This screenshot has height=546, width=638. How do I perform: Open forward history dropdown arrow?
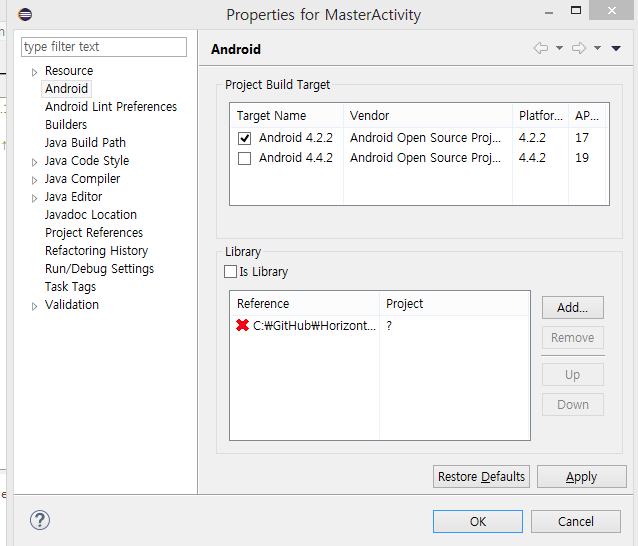(597, 48)
